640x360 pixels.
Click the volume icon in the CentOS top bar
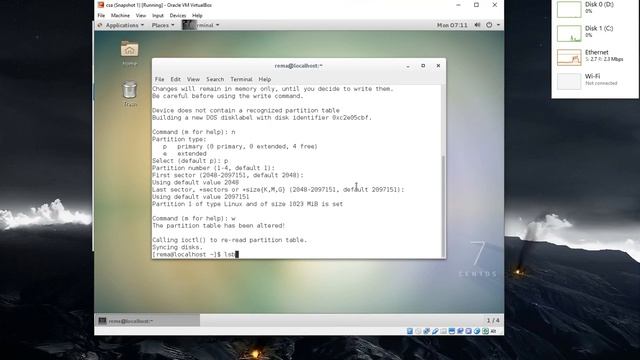[x=477, y=25]
